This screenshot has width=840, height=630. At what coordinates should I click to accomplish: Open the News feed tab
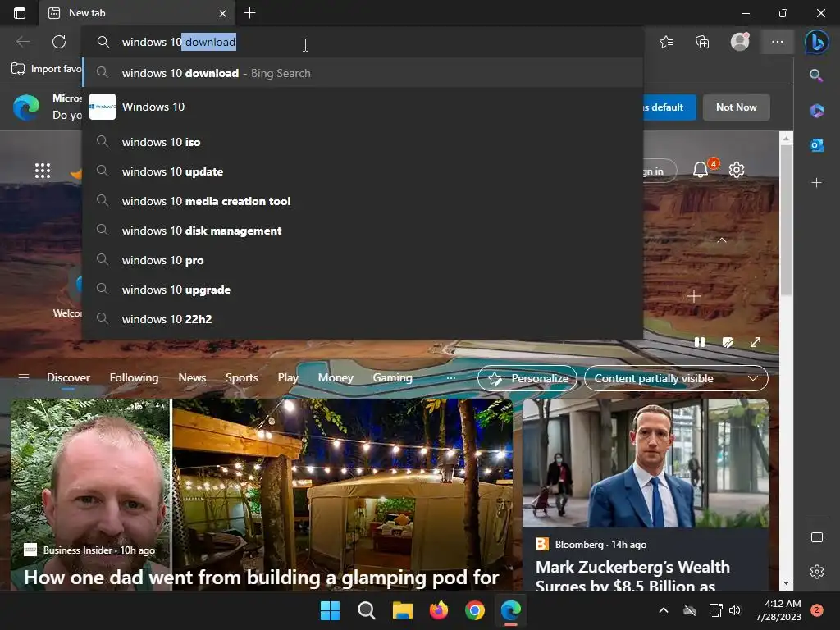[x=192, y=377]
